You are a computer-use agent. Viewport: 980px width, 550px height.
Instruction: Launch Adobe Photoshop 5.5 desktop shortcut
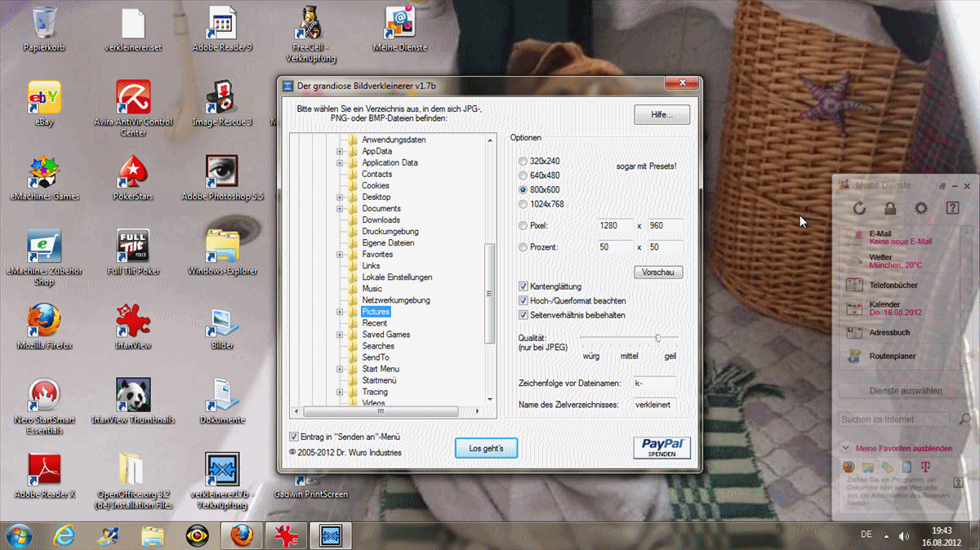[222, 171]
